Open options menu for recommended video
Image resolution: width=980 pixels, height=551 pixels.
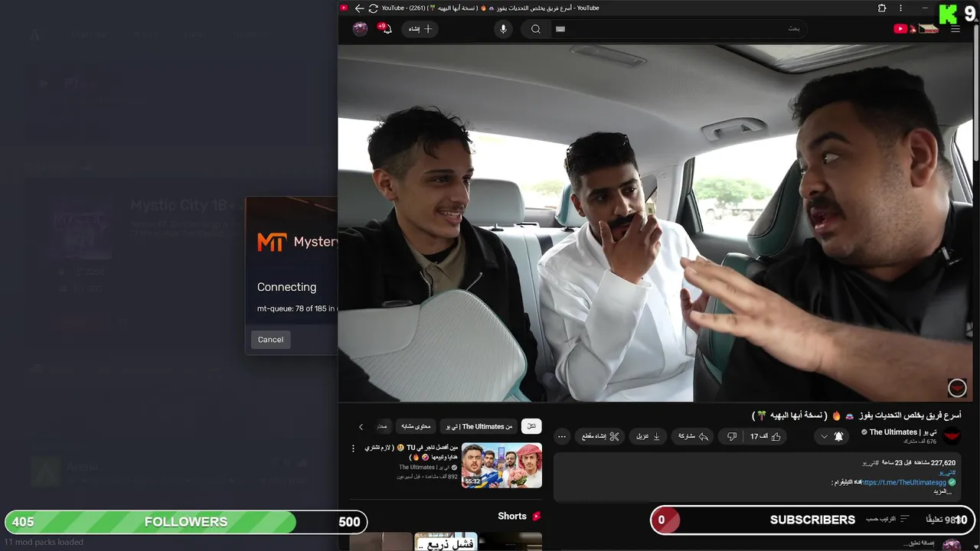[353, 448]
